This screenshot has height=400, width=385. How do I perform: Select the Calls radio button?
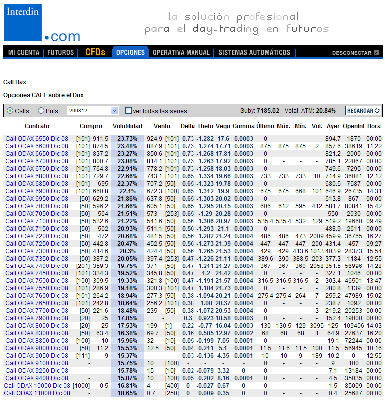tap(10, 110)
